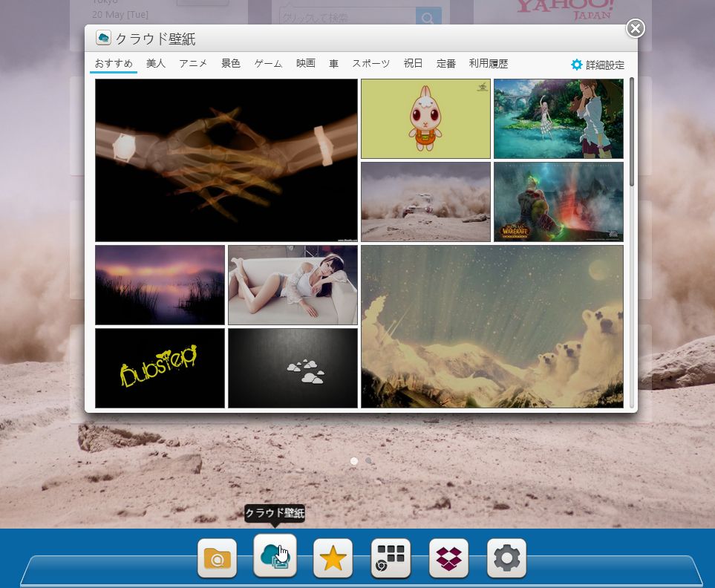Click the gear icon beside 詳細設定

point(576,65)
